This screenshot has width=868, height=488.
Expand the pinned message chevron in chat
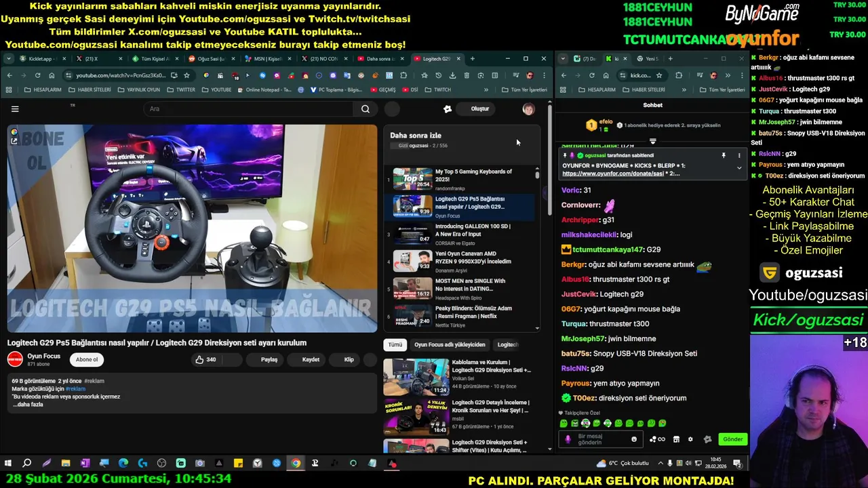(x=739, y=168)
